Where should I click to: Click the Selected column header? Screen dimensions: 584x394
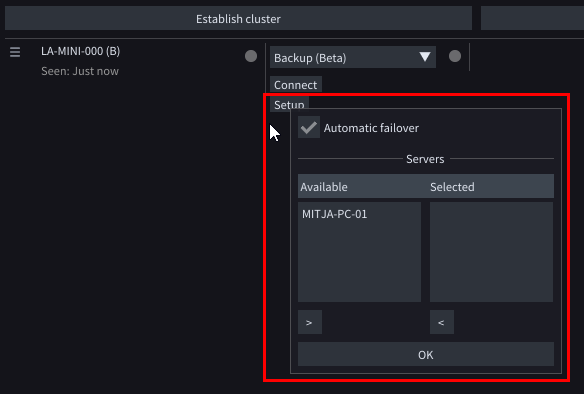point(452,187)
